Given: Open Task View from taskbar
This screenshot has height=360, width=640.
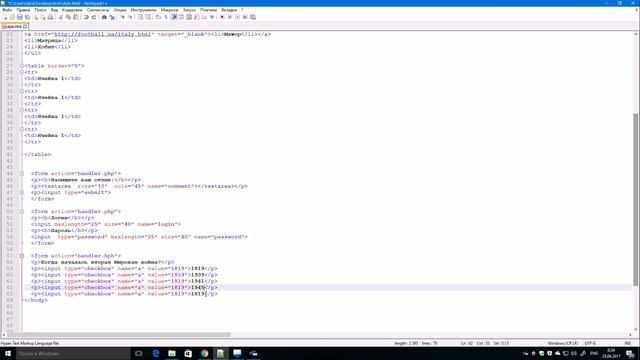Looking at the screenshot, I should click(x=139, y=353).
